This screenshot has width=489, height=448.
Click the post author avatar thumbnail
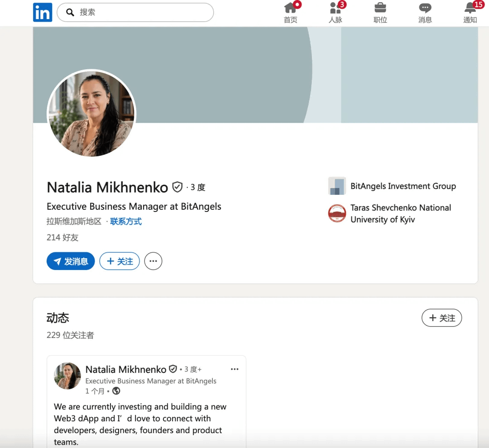(67, 376)
